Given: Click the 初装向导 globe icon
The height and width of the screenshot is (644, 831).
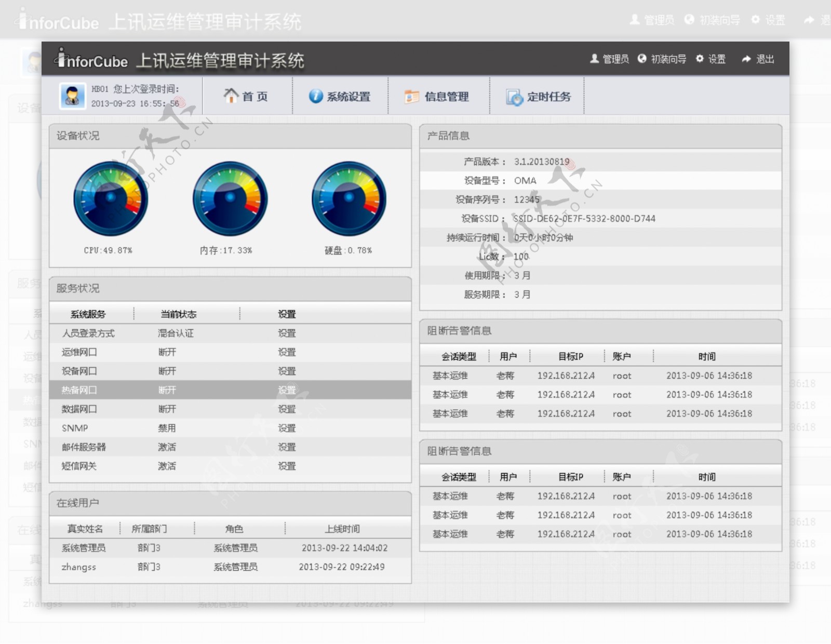Looking at the screenshot, I should click(642, 59).
